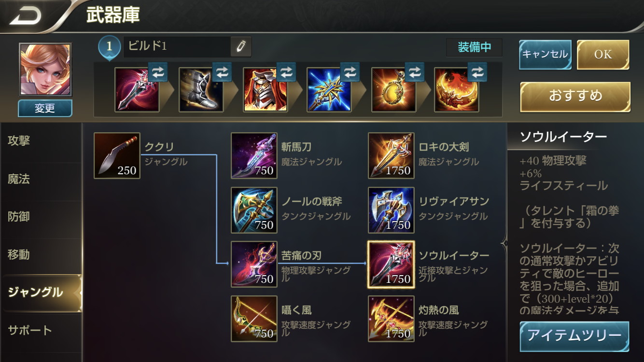
Task: Open the アイテムツリー view
Action: [574, 336]
